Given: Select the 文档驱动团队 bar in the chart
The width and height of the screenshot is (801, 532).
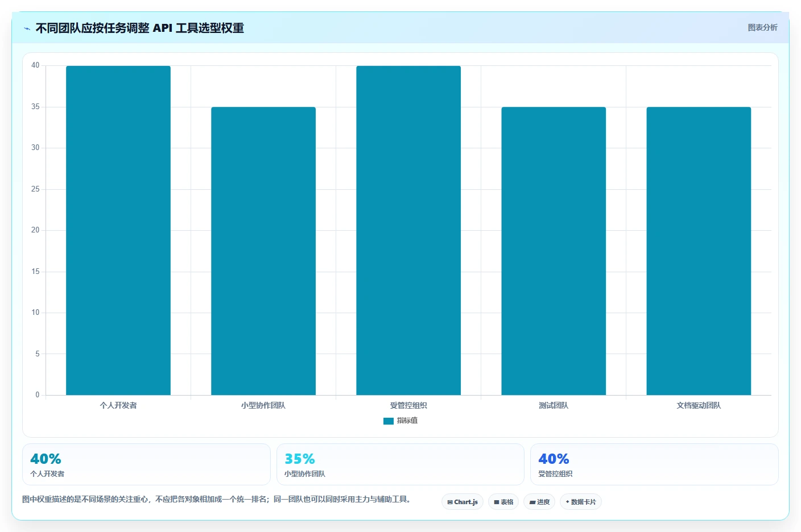Looking at the screenshot, I should click(x=699, y=251).
